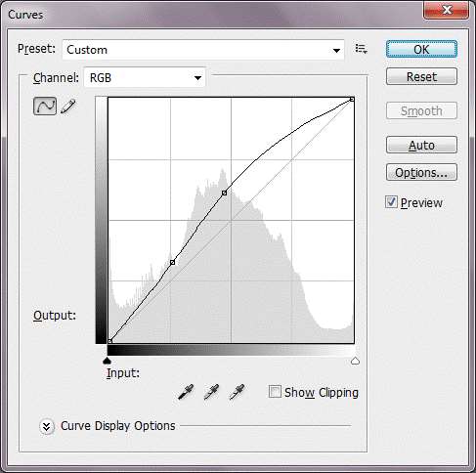
Task: Confirm with the OK button
Action: [x=421, y=50]
